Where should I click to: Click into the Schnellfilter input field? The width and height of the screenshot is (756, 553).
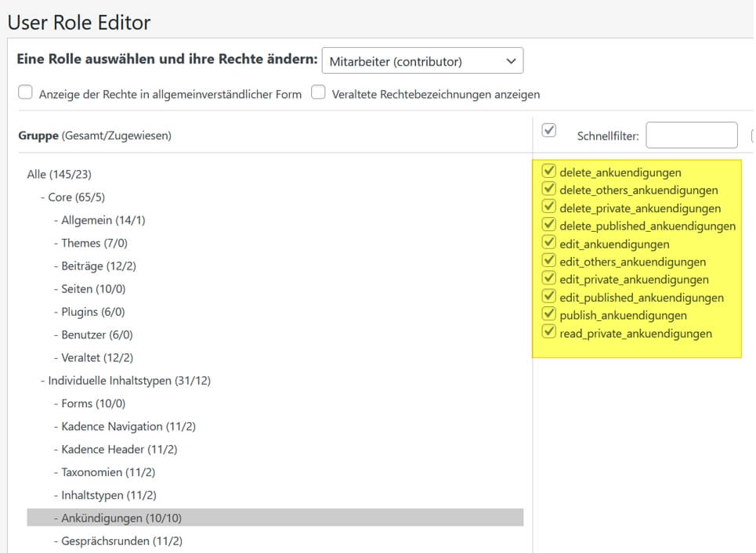(x=691, y=136)
